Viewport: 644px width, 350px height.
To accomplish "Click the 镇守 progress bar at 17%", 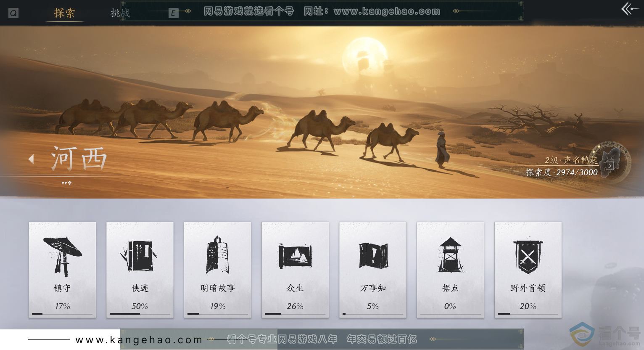I will point(62,314).
